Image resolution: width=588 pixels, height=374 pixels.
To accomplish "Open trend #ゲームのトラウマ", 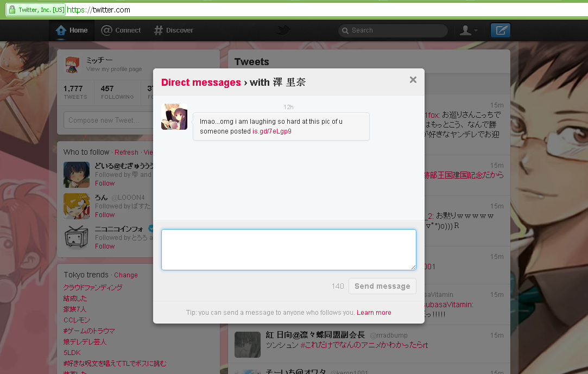I will pyautogui.click(x=89, y=331).
